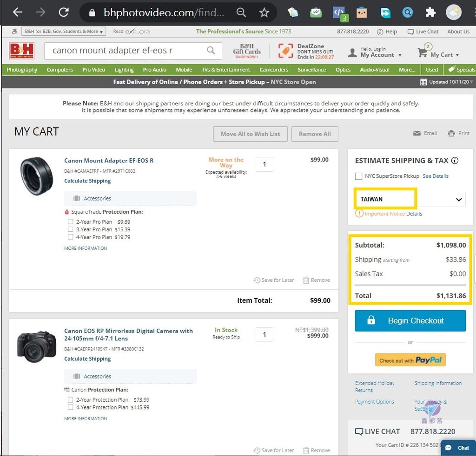Click the green checkmark mail extension icon
476x456 pixels.
(316, 13)
